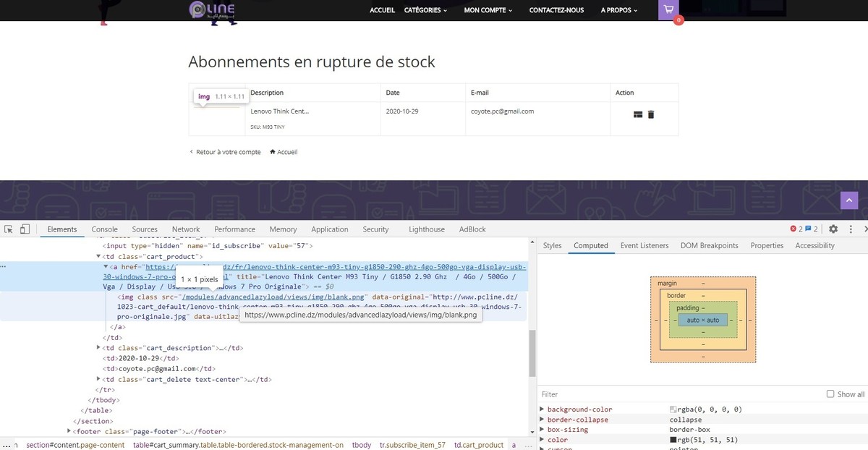Click the trash delete icon for Lenovo subscription
The height and width of the screenshot is (450, 868).
(651, 114)
